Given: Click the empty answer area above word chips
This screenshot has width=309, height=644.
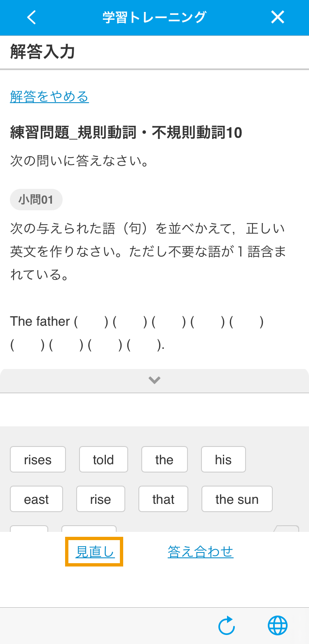Looking at the screenshot, I should click(x=154, y=410).
